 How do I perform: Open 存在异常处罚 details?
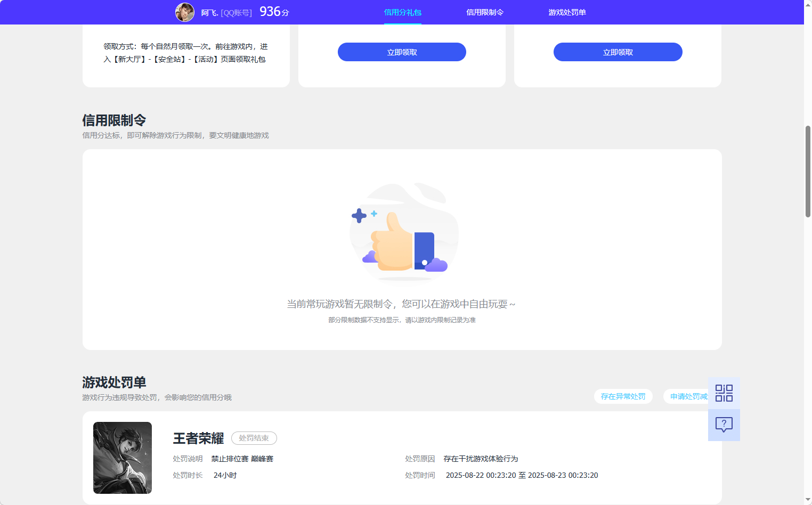click(623, 396)
